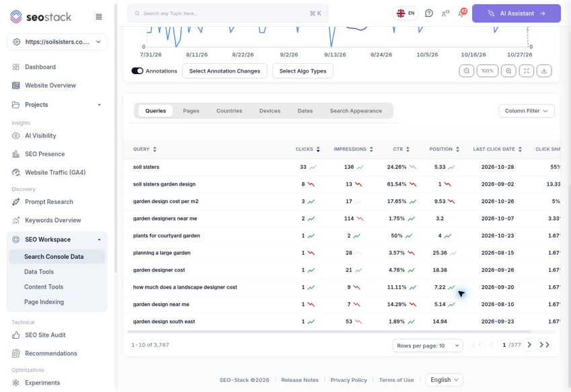Open the Column Filter dropdown
This screenshot has width=571, height=392.
[x=527, y=111]
